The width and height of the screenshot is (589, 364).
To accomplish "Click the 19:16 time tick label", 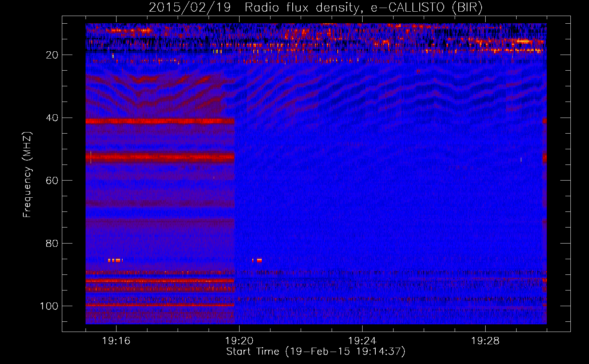I will tap(116, 341).
